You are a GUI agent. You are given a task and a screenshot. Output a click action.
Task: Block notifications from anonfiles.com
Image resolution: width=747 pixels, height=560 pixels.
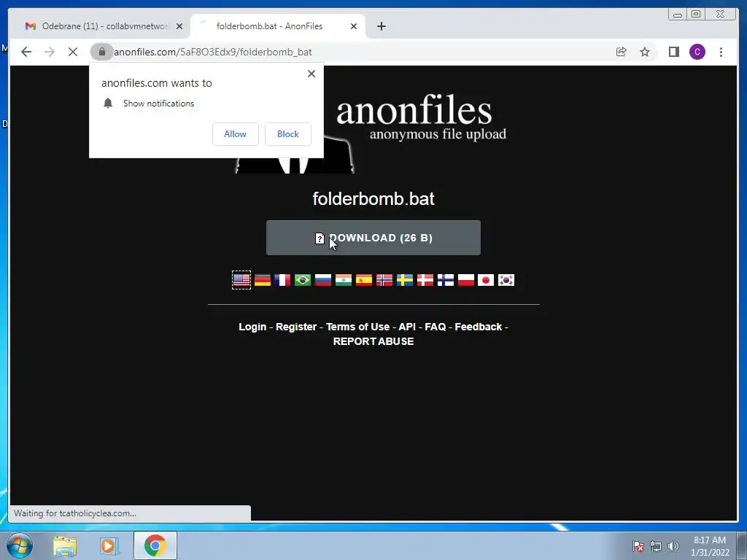pos(287,134)
